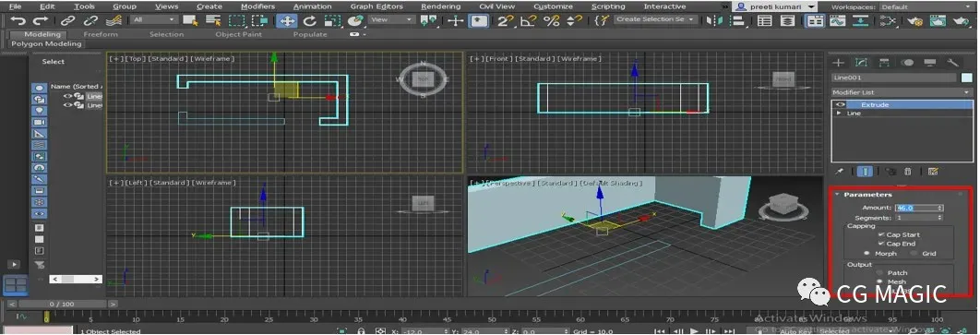Toggle the Layer Explorer icon
The height and width of the screenshot is (335, 980).
(x=787, y=20)
